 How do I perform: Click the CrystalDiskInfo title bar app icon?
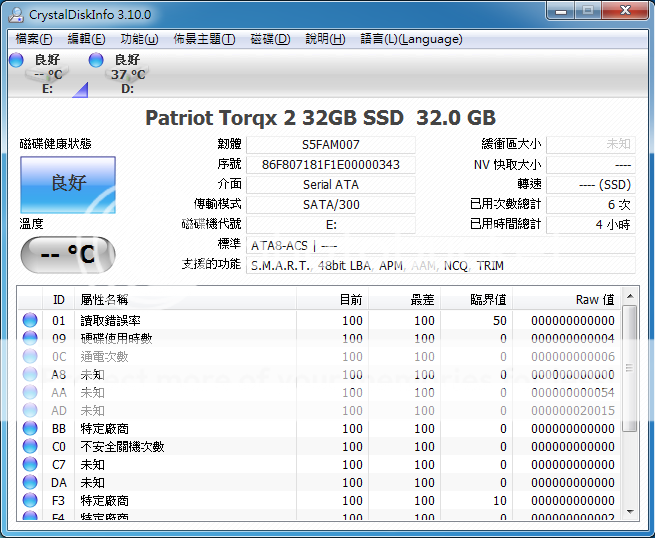pos(16,15)
